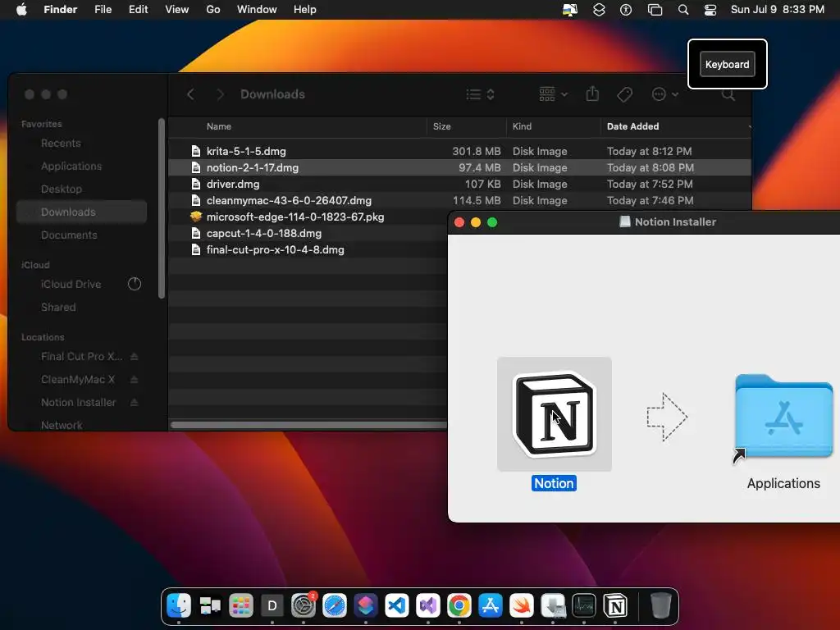Click the Keyboard button
The width and height of the screenshot is (840, 630).
pos(727,64)
